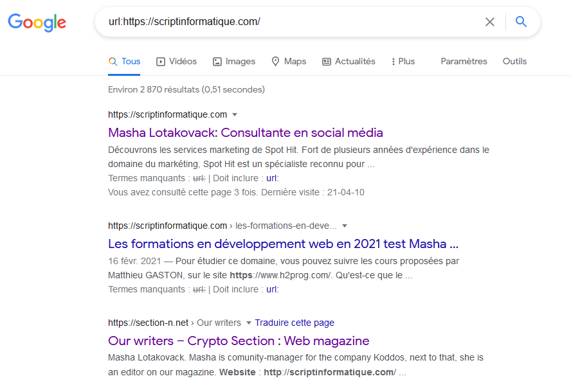Select the Tous tab
Screen dimensions: 571x392
(124, 62)
